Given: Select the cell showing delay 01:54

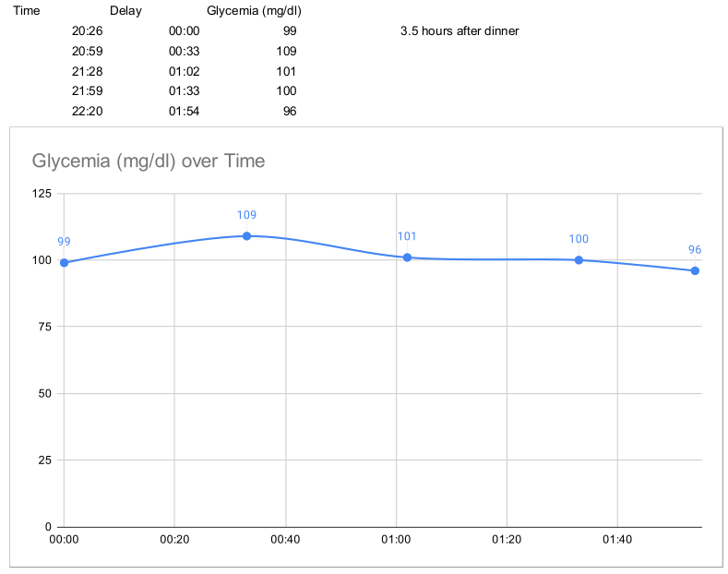Looking at the screenshot, I should 184,112.
